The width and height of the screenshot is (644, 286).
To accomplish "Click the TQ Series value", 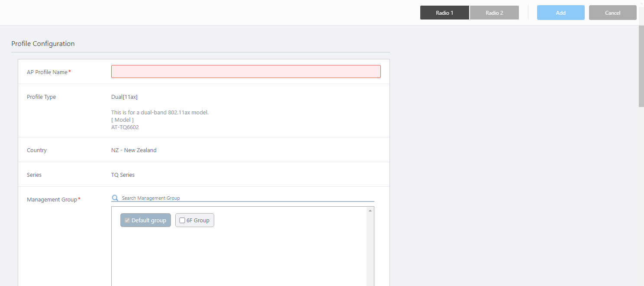I will pos(123,175).
